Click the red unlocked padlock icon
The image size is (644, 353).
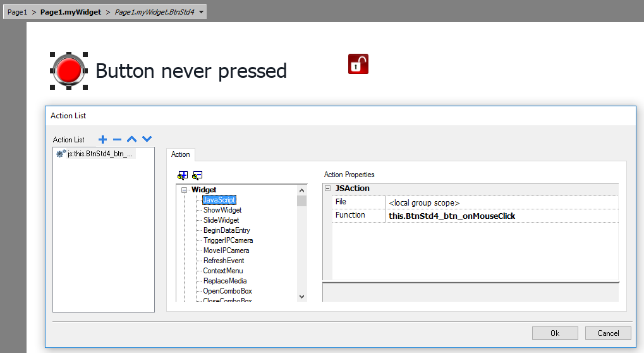click(358, 64)
